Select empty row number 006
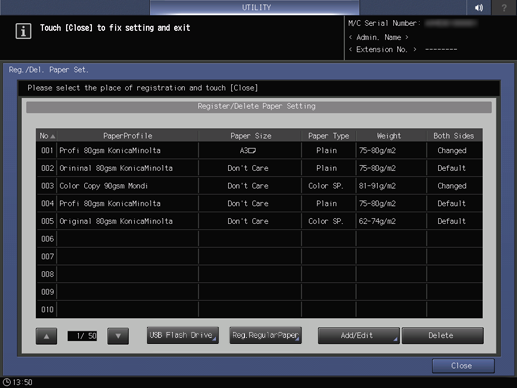The height and width of the screenshot is (388, 517). (259, 239)
